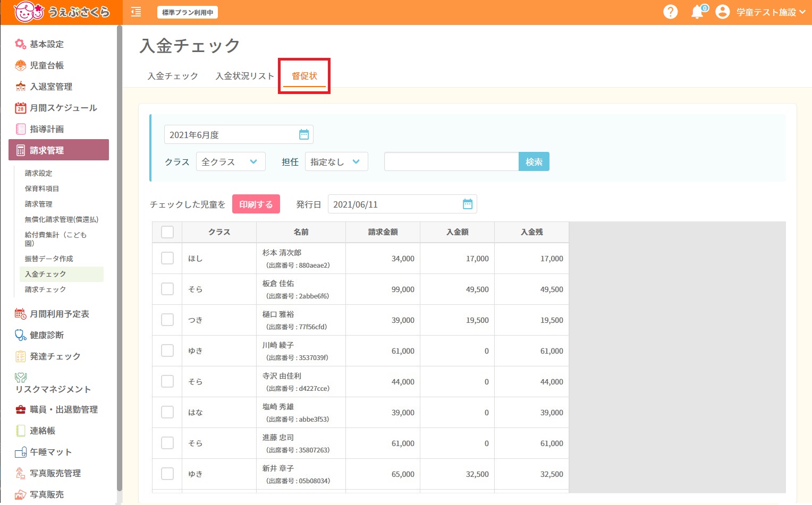
Task: Click the 標準プラン利用中 badge
Action: click(x=188, y=12)
